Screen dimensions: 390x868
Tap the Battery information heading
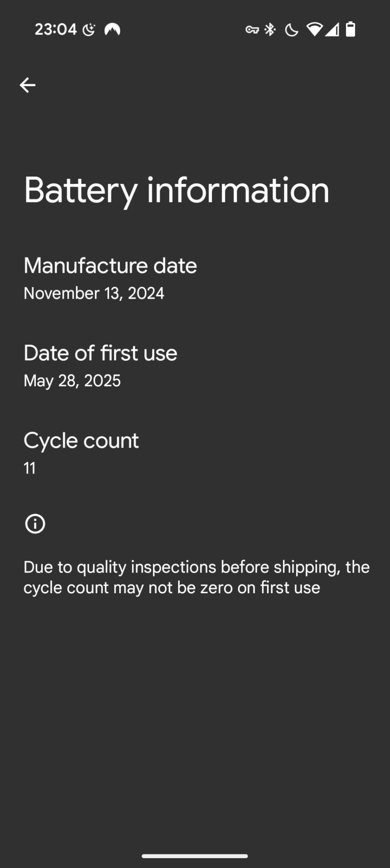point(176,190)
